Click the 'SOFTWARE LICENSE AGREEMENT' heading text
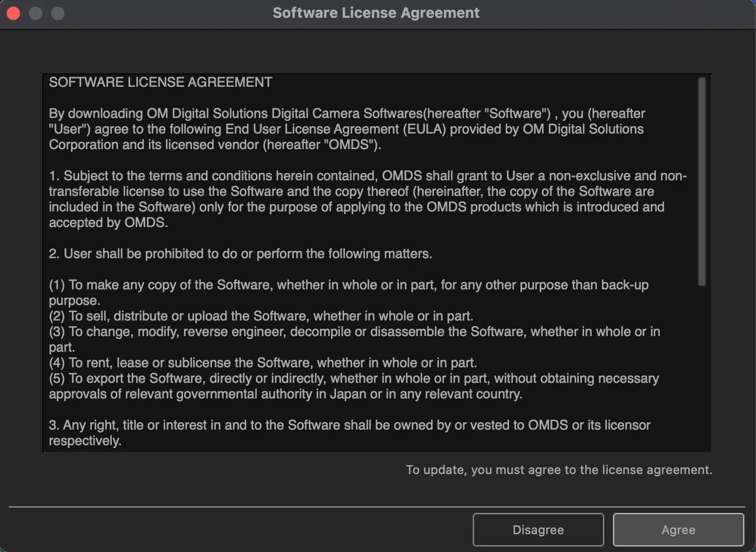 (x=160, y=82)
